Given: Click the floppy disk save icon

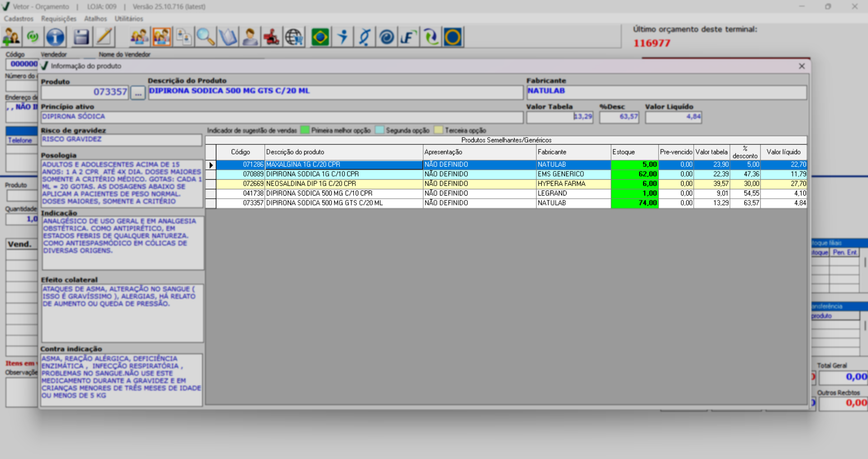Looking at the screenshot, I should 81,37.
